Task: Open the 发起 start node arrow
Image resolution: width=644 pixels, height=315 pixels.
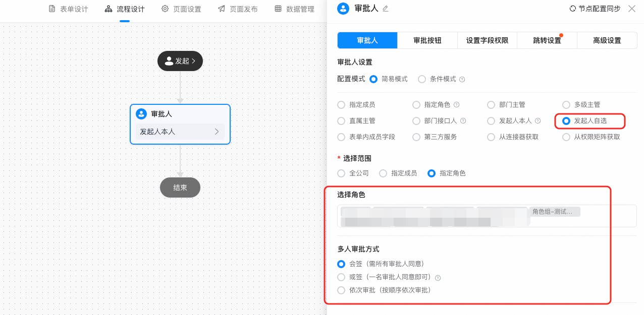Action: click(193, 61)
